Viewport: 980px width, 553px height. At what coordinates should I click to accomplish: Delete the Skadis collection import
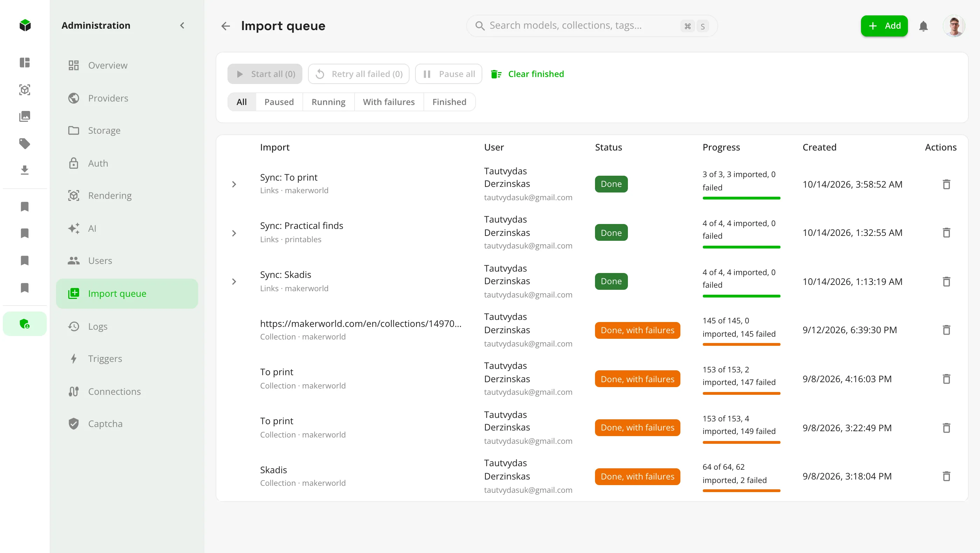tap(946, 476)
